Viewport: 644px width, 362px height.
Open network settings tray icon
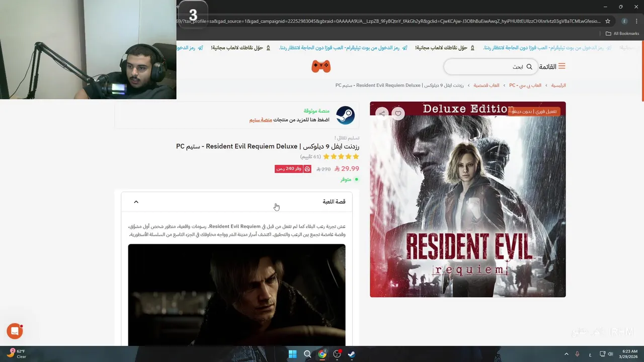pyautogui.click(x=602, y=354)
